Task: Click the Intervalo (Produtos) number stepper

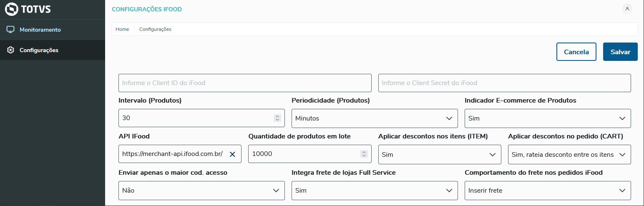Action: pos(277,118)
